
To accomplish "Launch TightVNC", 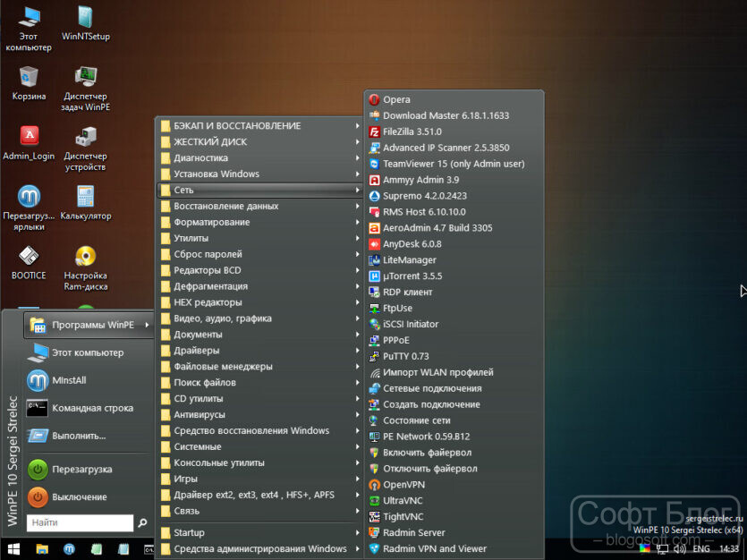I will pyautogui.click(x=454, y=517).
